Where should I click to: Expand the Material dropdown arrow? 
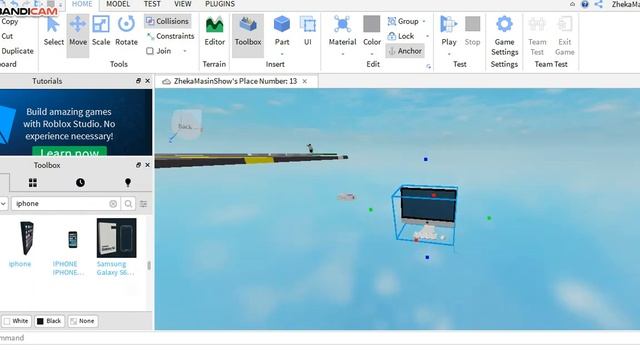click(x=342, y=54)
